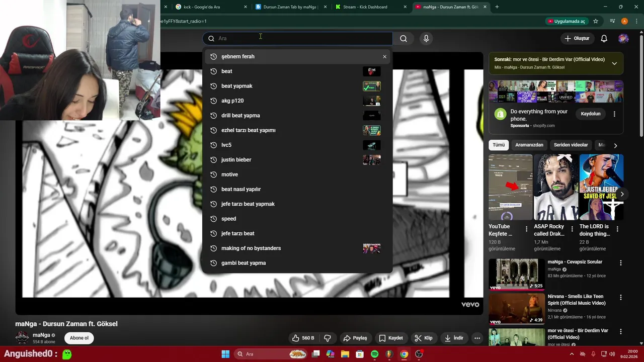
Task: Open Windows Start menu
Action: (225, 354)
